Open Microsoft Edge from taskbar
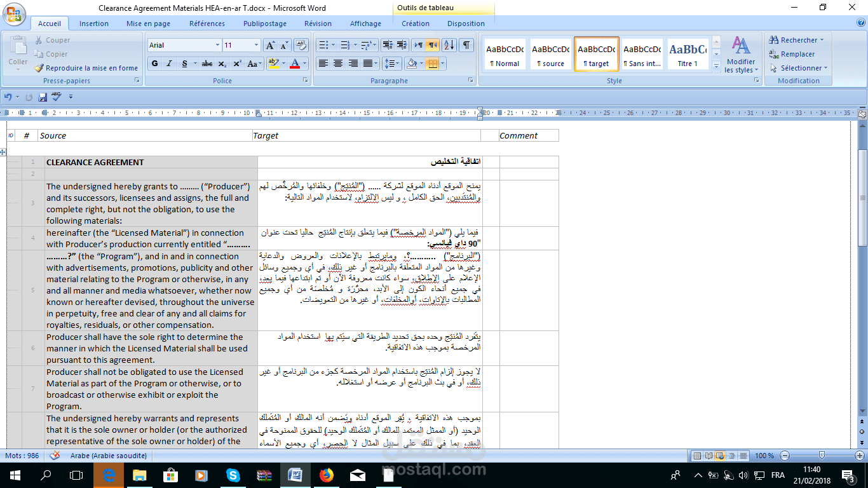The image size is (868, 488). (x=109, y=475)
